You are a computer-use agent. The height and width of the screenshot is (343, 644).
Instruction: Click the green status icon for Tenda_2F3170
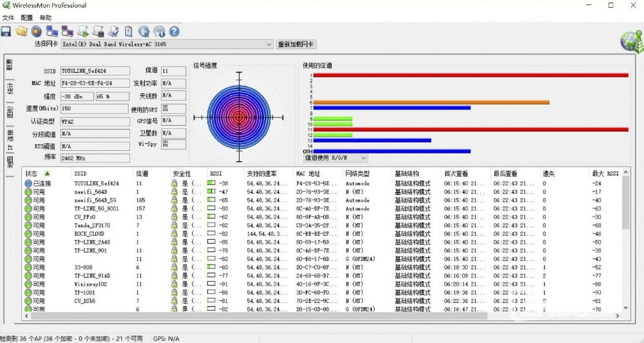(28, 226)
